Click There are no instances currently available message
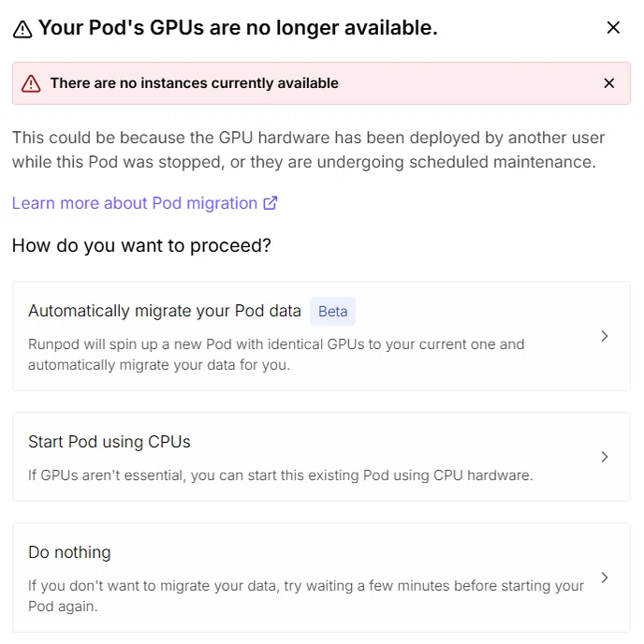This screenshot has width=644, height=644. point(195,83)
